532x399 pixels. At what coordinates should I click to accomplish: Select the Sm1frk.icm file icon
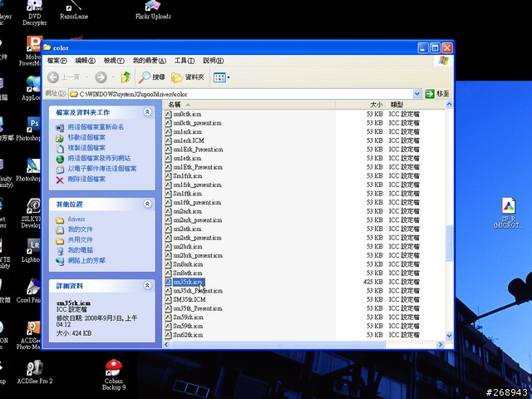pos(168,175)
